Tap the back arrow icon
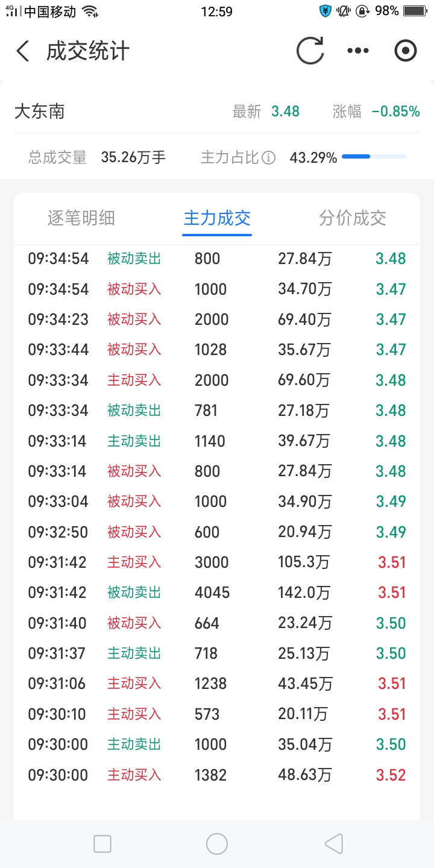Screen dimensions: 434x868 23,51
